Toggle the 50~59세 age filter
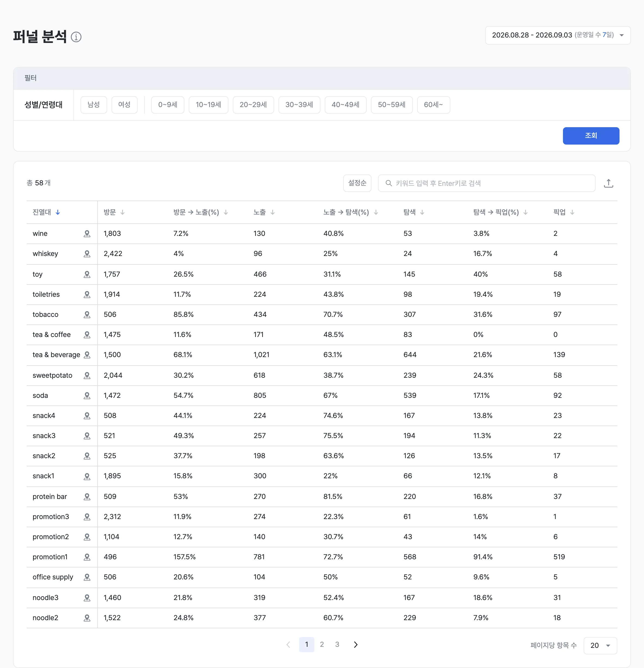 click(x=392, y=105)
